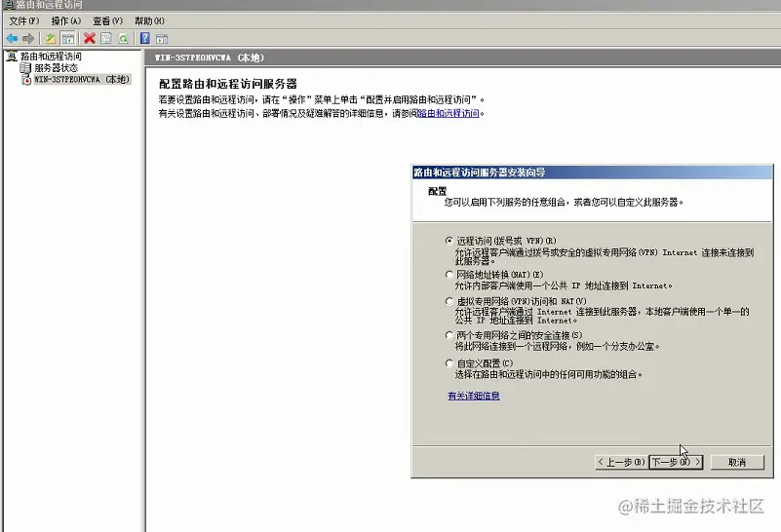This screenshot has height=532, width=781.
Task: Select WIN-3S7PEOHVCWA (本地) tree node
Action: (82, 80)
